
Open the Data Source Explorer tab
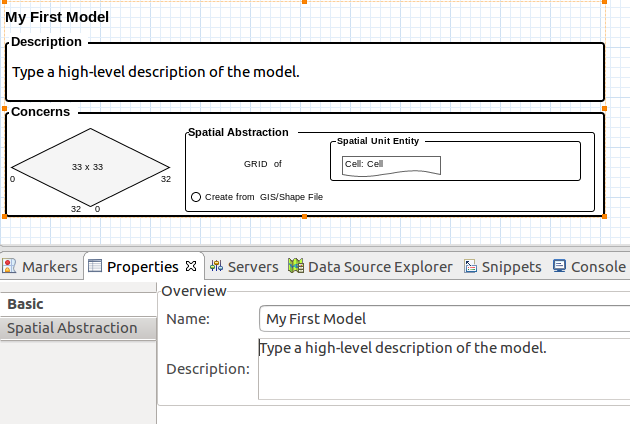pos(370,266)
